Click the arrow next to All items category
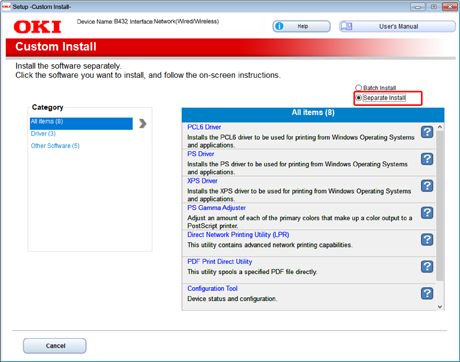 click(x=143, y=123)
